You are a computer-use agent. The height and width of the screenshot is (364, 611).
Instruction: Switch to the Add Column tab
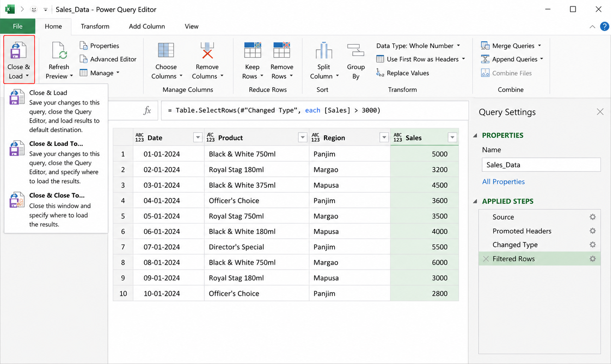pyautogui.click(x=147, y=26)
